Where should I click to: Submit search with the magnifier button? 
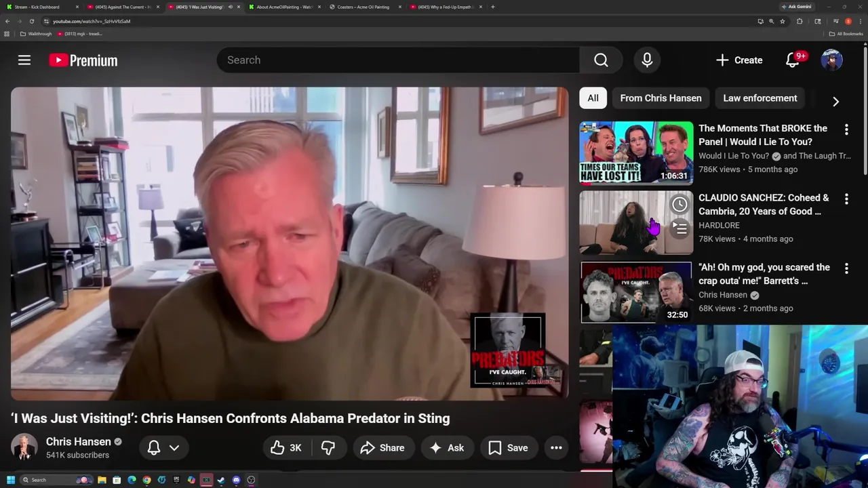601,60
